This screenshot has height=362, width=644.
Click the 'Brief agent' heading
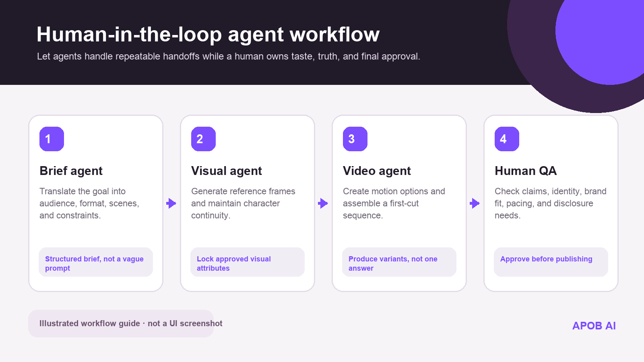pyautogui.click(x=71, y=171)
